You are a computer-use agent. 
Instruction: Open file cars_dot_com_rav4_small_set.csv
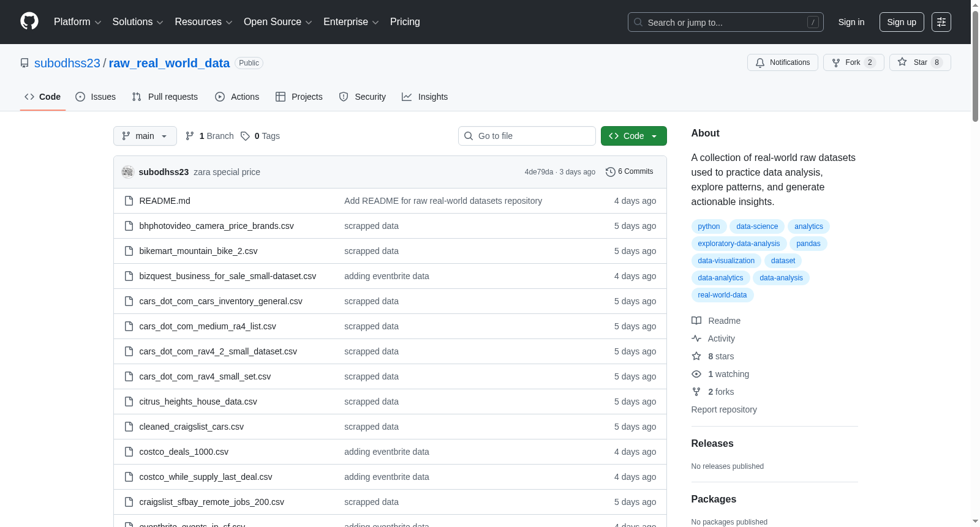(x=205, y=376)
